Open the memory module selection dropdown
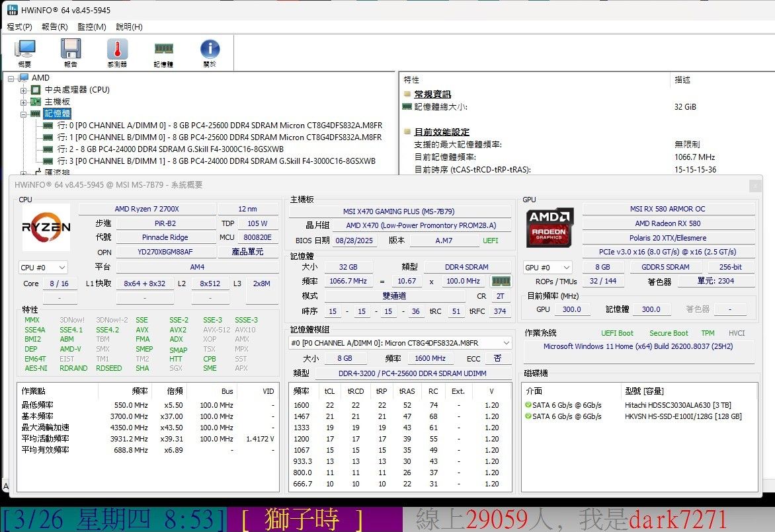The height and width of the screenshot is (532, 775). coord(400,343)
